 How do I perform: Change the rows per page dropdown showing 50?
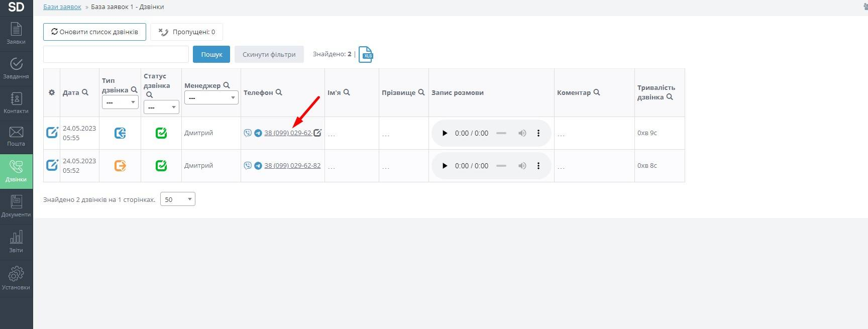click(x=178, y=199)
